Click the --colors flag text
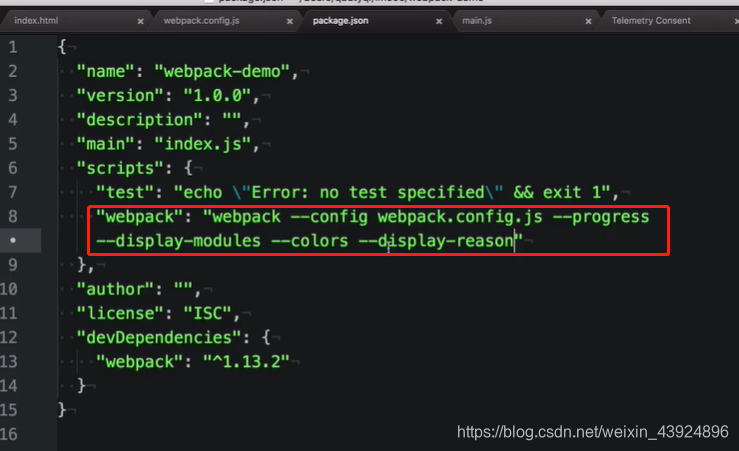The height and width of the screenshot is (451, 739). pyautogui.click(x=310, y=241)
